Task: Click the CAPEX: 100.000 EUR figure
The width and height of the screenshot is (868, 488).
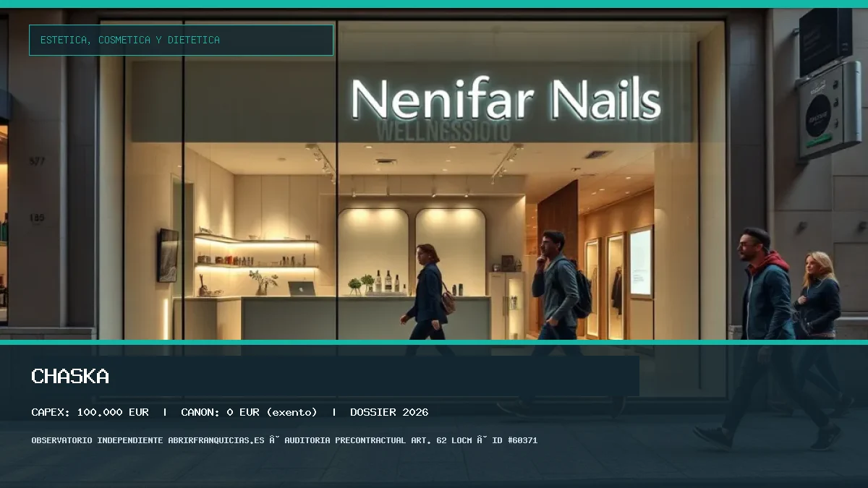Action: click(90, 412)
